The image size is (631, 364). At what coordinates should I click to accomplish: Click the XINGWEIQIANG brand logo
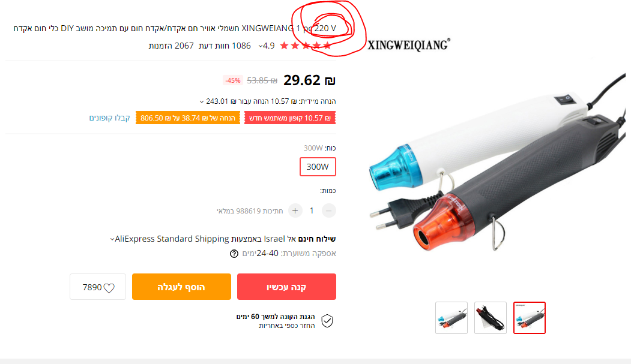(408, 44)
